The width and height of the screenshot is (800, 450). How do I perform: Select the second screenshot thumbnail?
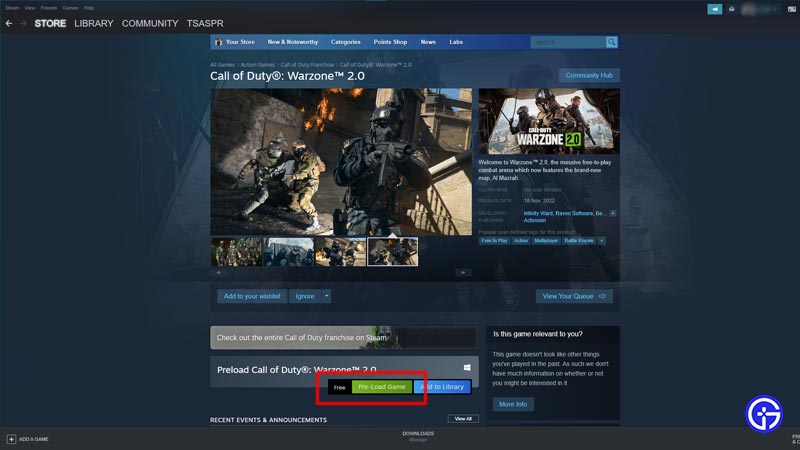[288, 252]
